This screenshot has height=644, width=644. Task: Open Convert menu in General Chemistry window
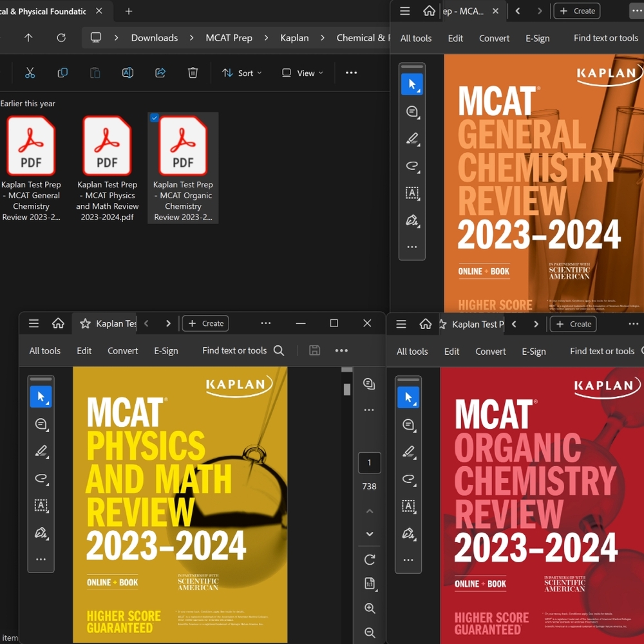coord(494,38)
